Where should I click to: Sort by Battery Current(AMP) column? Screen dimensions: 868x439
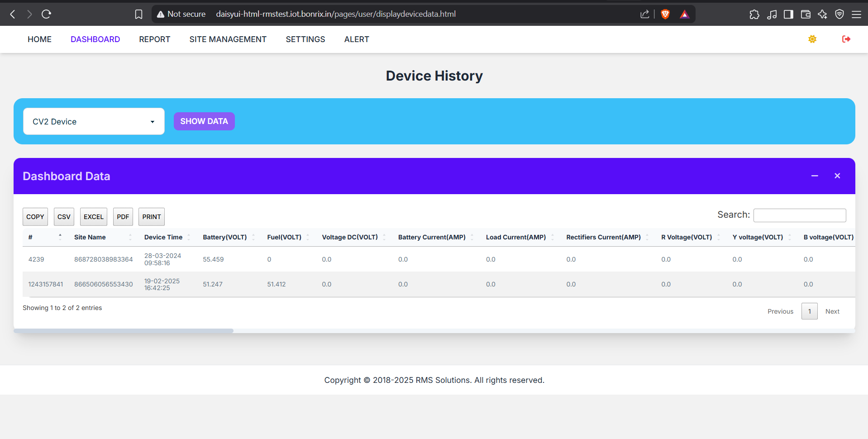(436, 237)
